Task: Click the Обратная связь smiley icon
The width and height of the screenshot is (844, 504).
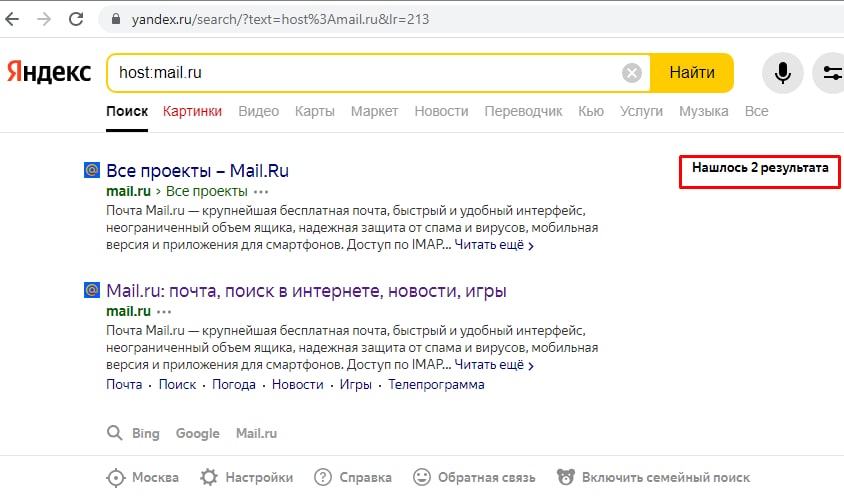Action: [x=421, y=477]
